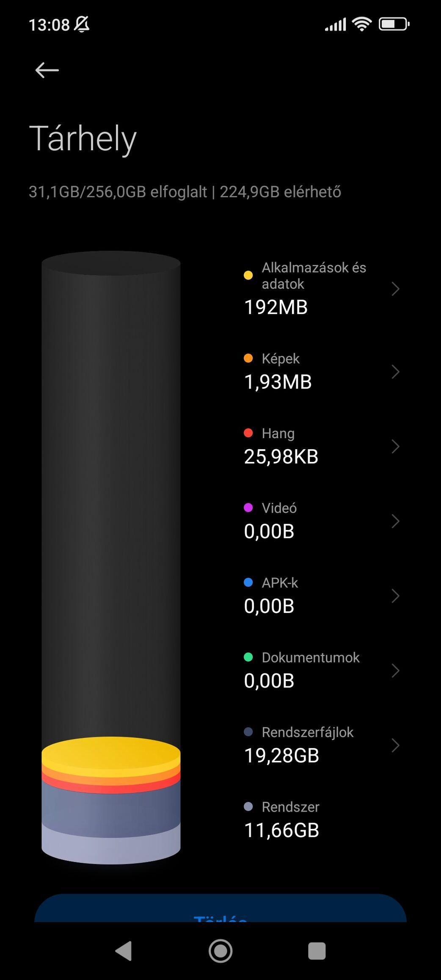
Task: Tap the Tárhely page title
Action: tap(83, 138)
